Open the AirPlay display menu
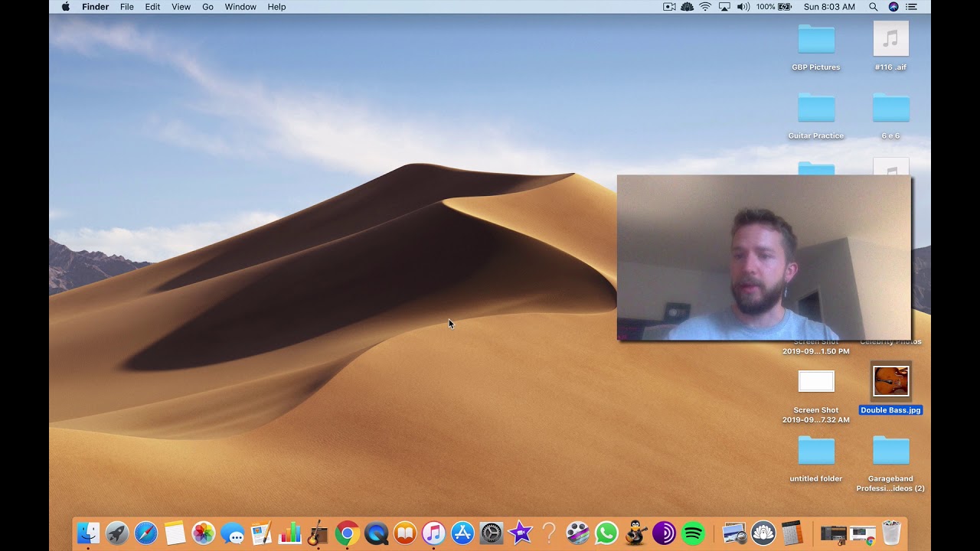Image resolution: width=980 pixels, height=551 pixels. pyautogui.click(x=724, y=7)
